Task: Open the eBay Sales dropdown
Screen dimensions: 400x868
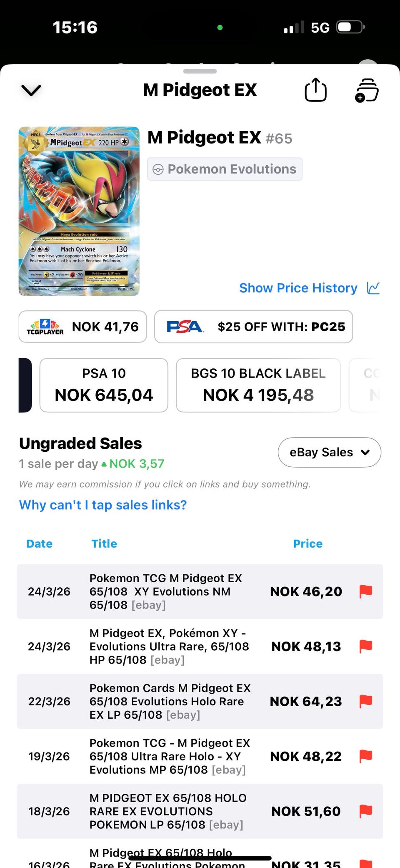Action: 329,452
